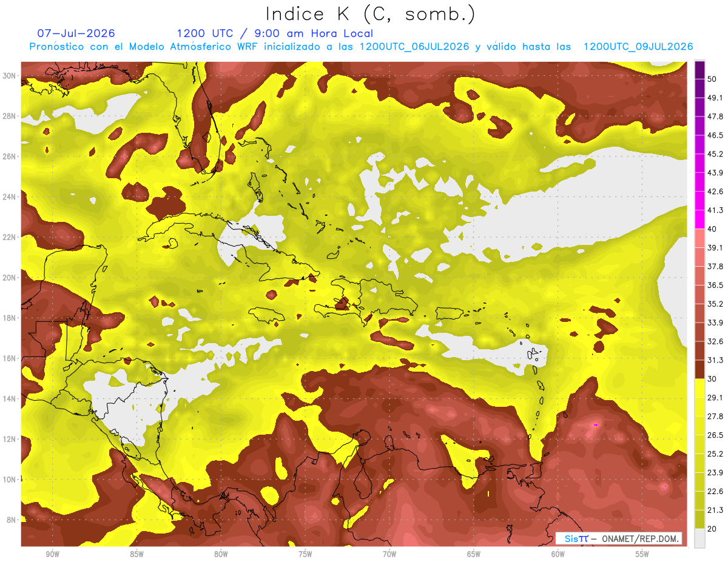Click the '30N' latitude label
The width and height of the screenshot is (728, 562).
click(10, 76)
